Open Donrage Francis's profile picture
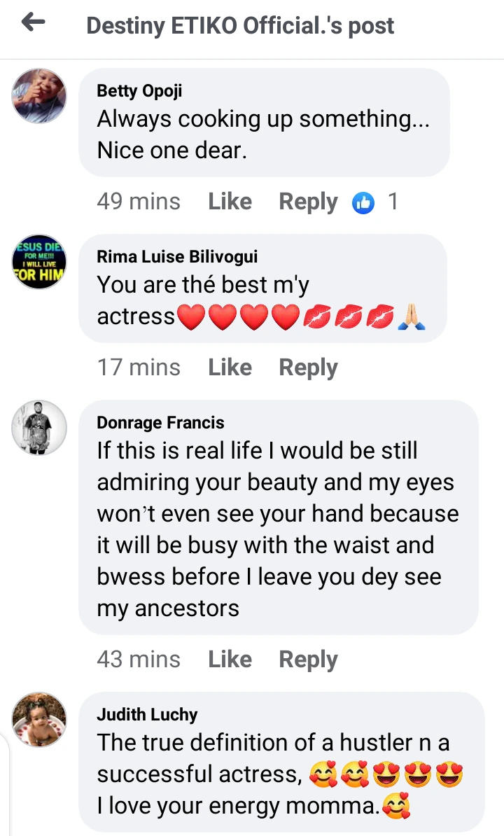The image size is (504, 836). (39, 428)
